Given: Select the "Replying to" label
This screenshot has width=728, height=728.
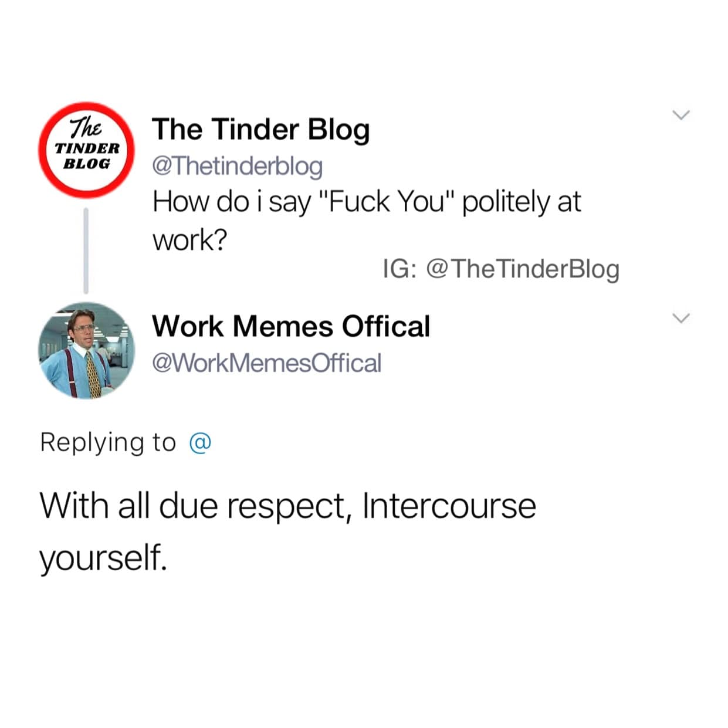Looking at the screenshot, I should point(108,442).
